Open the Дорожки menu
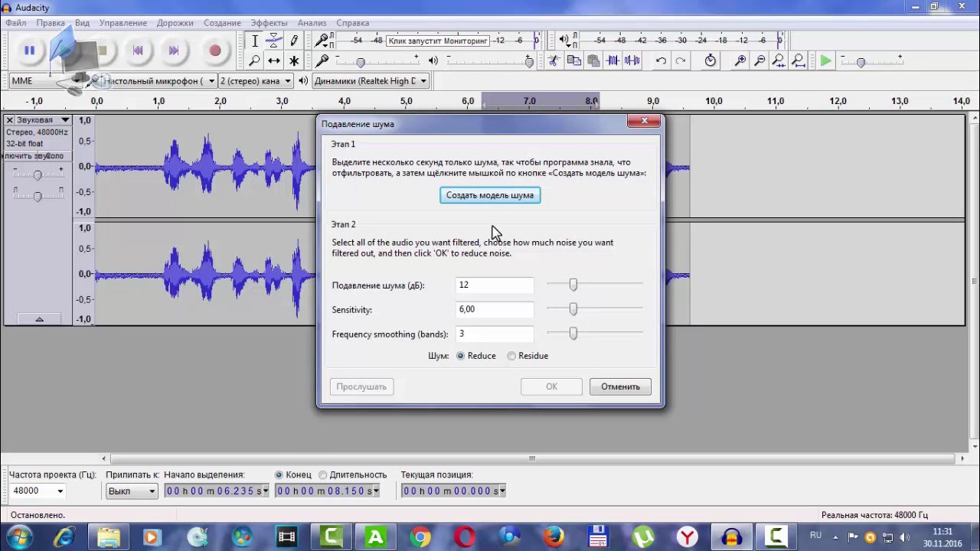Screen dimensions: 980x551 175,23
